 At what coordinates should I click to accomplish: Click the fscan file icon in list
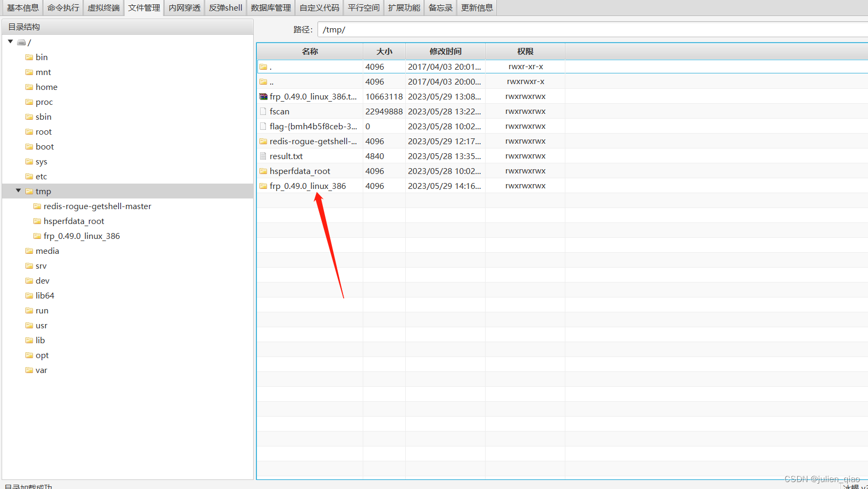263,111
